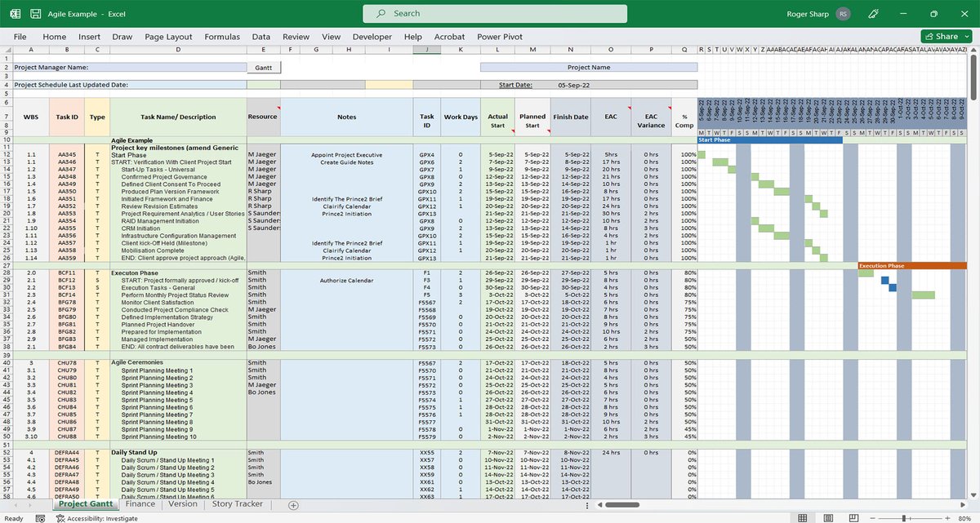Click the horizontal scrollbar right arrow
Image resolution: width=980 pixels, height=523 pixels.
pos(961,505)
